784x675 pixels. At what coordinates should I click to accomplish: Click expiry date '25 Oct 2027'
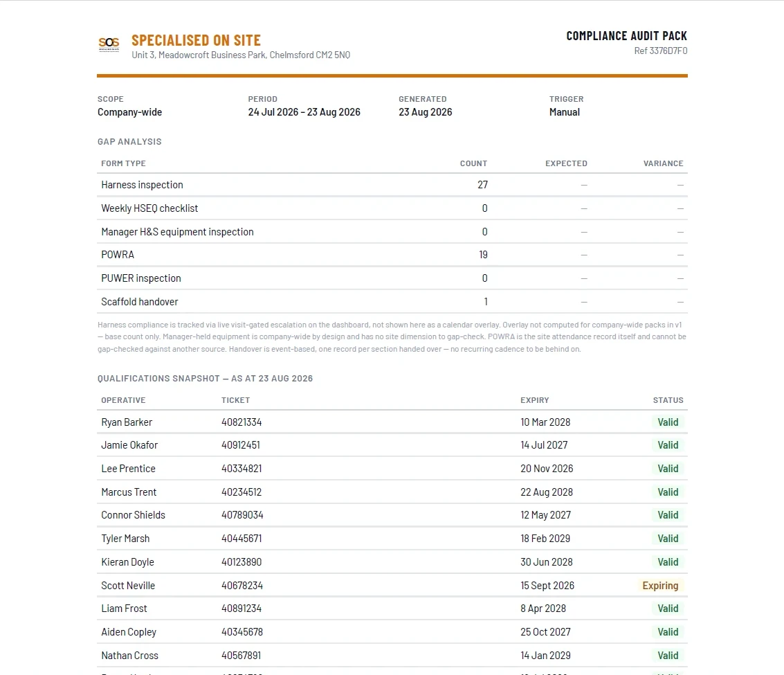[545, 633]
